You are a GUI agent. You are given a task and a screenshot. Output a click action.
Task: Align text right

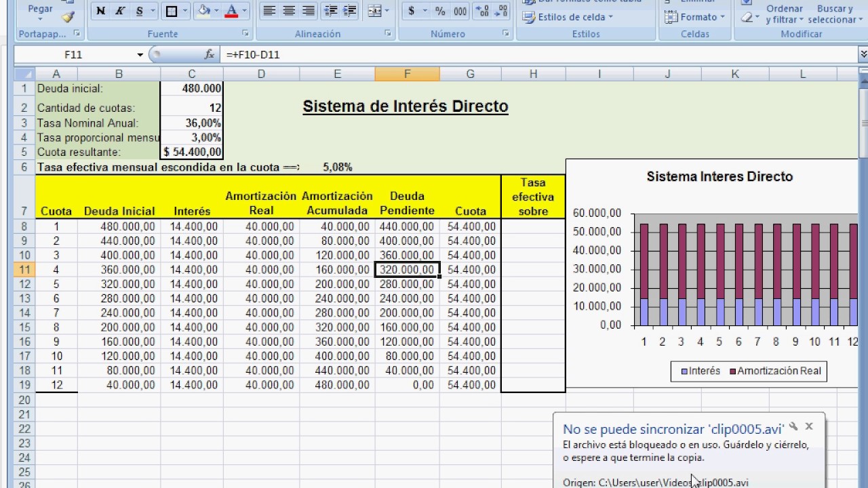point(309,11)
